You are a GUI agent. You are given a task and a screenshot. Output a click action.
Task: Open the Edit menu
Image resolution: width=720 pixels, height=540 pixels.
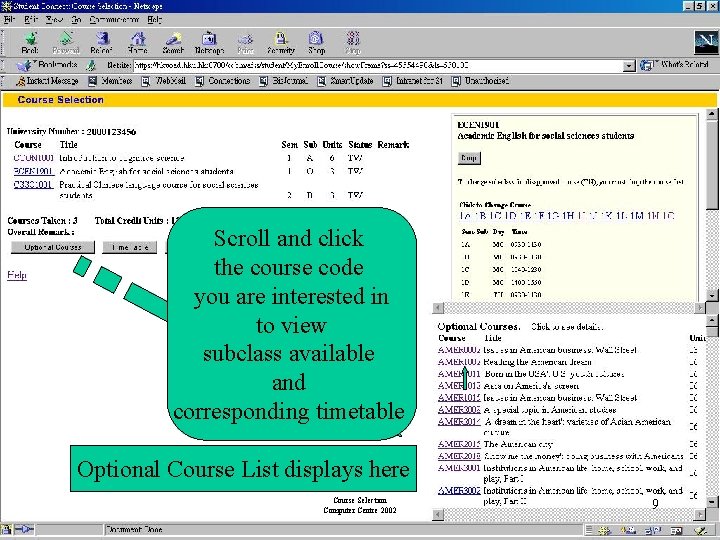(x=31, y=20)
